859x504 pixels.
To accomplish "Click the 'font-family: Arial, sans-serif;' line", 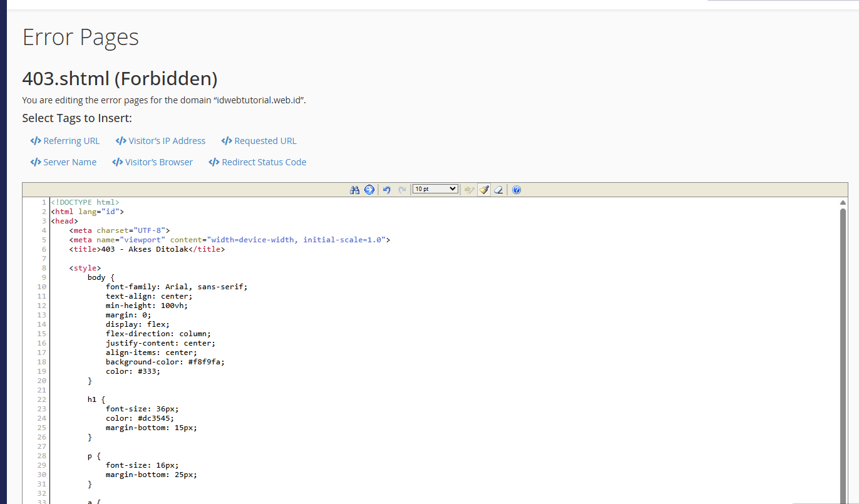I will (x=177, y=287).
